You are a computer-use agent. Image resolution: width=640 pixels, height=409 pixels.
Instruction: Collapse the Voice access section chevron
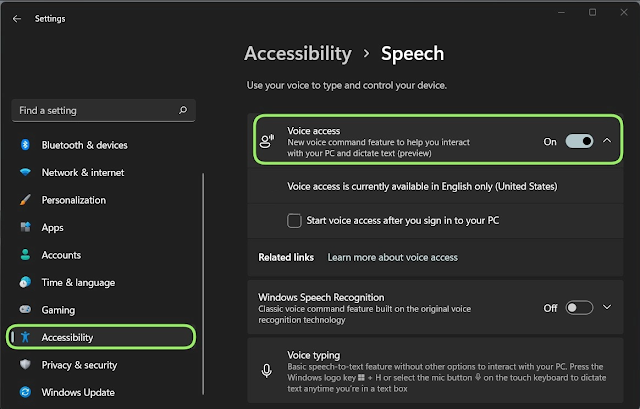point(607,141)
